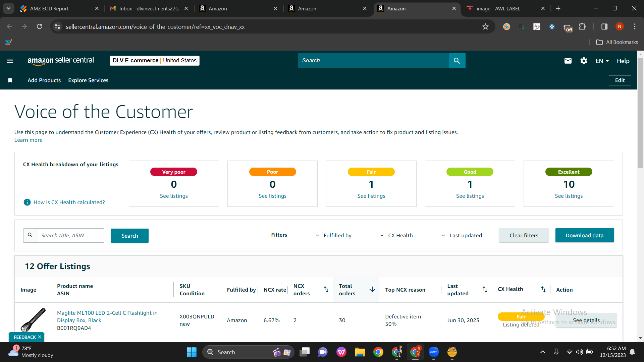The image size is (644, 362).
Task: Click the magnifier search button in header
Action: click(x=457, y=61)
